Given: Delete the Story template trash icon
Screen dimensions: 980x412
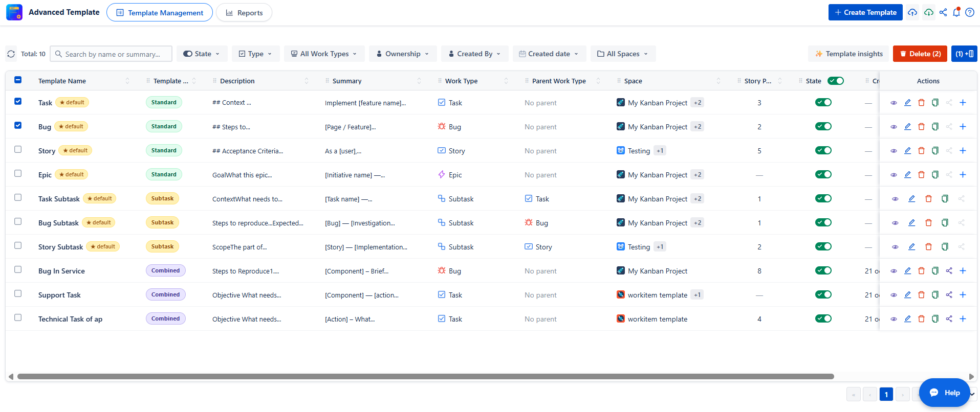Looking at the screenshot, I should pos(921,151).
